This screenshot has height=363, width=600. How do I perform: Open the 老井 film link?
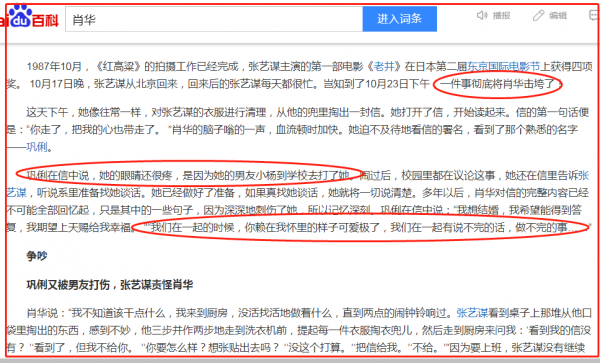pos(384,67)
